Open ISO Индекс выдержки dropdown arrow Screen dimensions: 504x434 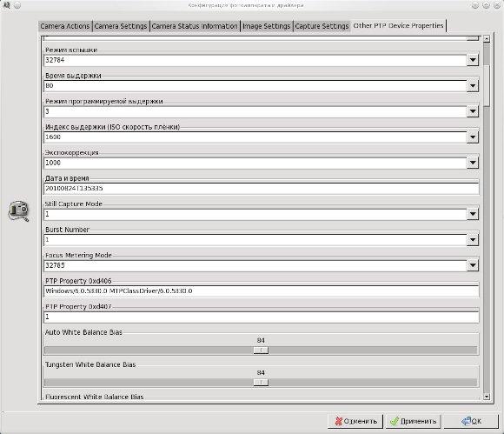pyautogui.click(x=473, y=137)
